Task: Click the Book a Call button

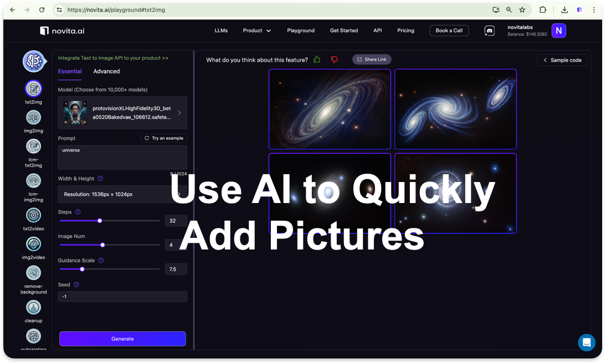Action: coord(449,30)
